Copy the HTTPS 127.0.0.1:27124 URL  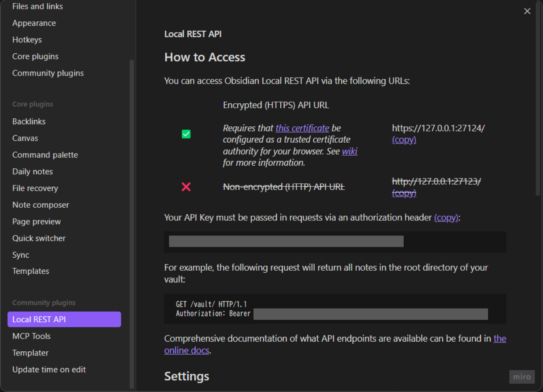[x=404, y=140]
